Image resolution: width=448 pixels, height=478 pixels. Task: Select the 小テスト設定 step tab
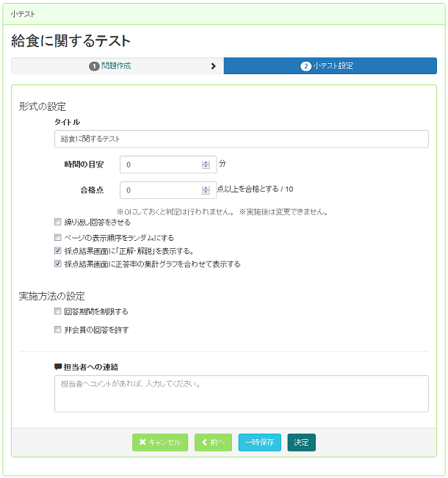point(330,66)
